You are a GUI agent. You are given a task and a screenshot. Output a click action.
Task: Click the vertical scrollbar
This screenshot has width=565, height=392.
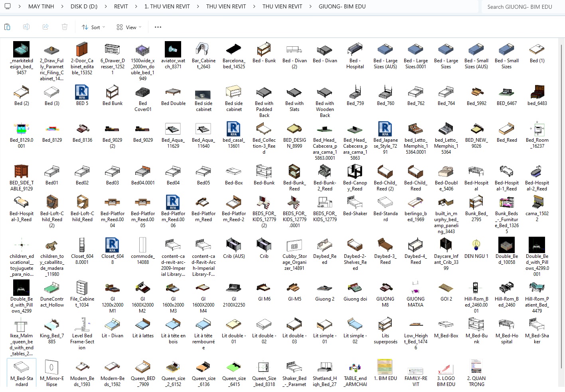point(561,200)
